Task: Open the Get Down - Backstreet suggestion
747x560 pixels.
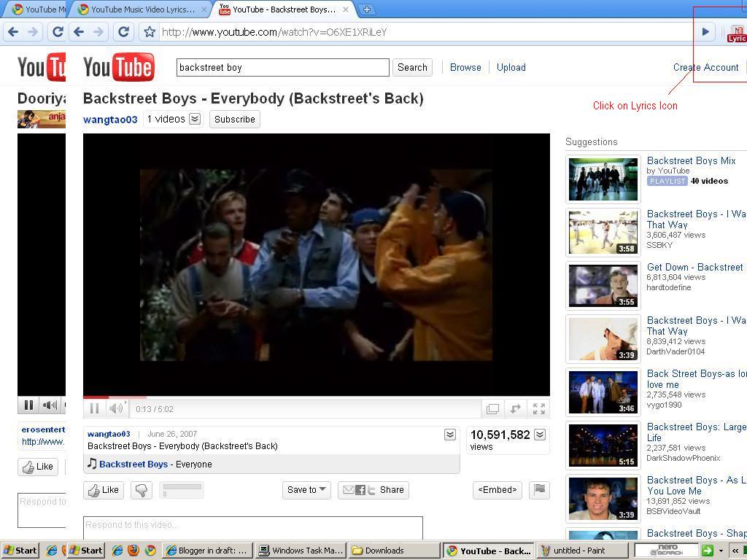Action: (x=695, y=267)
